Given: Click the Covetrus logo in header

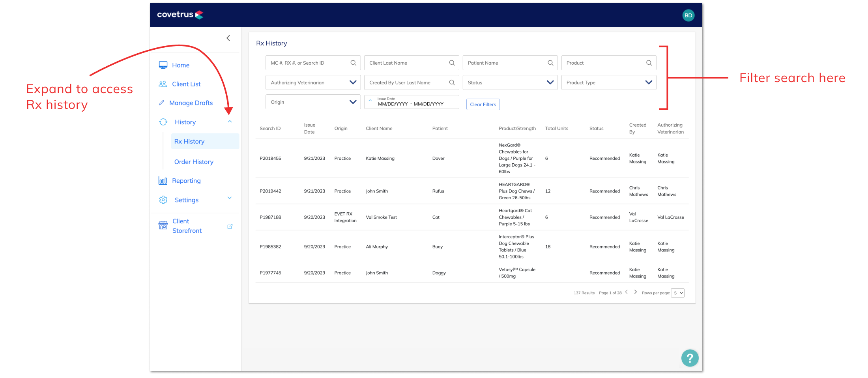Looking at the screenshot, I should pos(180,15).
